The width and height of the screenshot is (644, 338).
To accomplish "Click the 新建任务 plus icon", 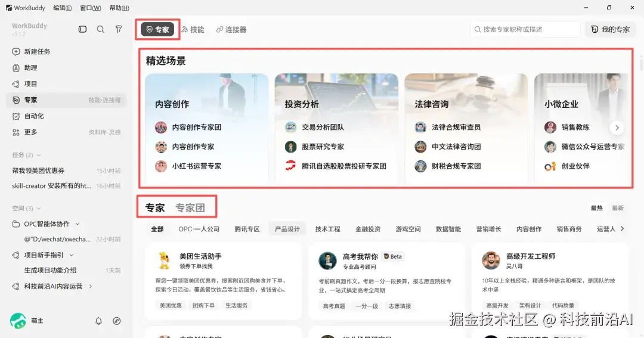I will click(x=16, y=51).
